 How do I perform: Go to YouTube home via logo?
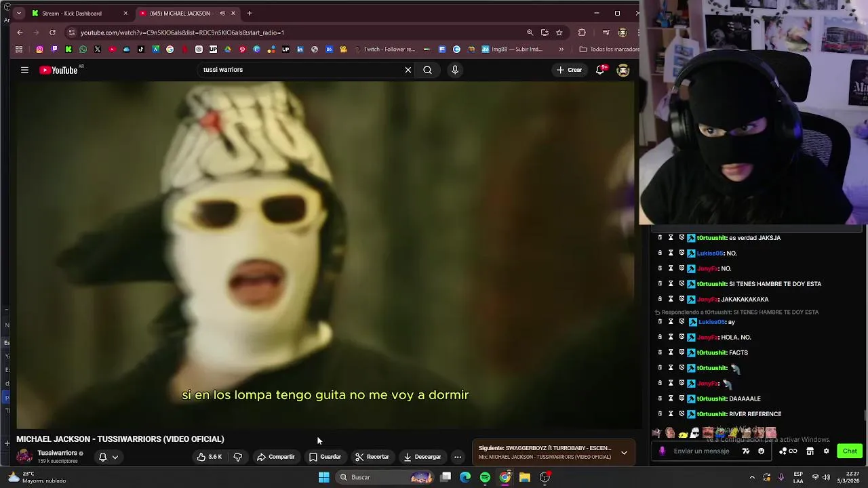click(58, 70)
